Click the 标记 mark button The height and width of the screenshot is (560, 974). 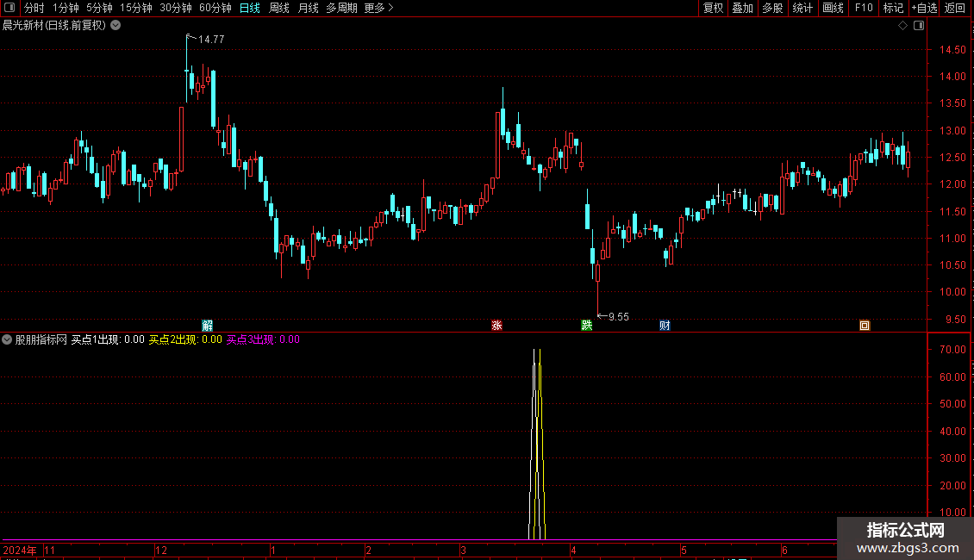(893, 8)
